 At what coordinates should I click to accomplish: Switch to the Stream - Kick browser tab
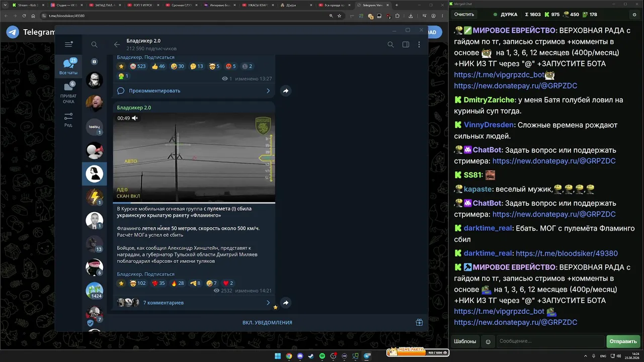(x=28, y=5)
